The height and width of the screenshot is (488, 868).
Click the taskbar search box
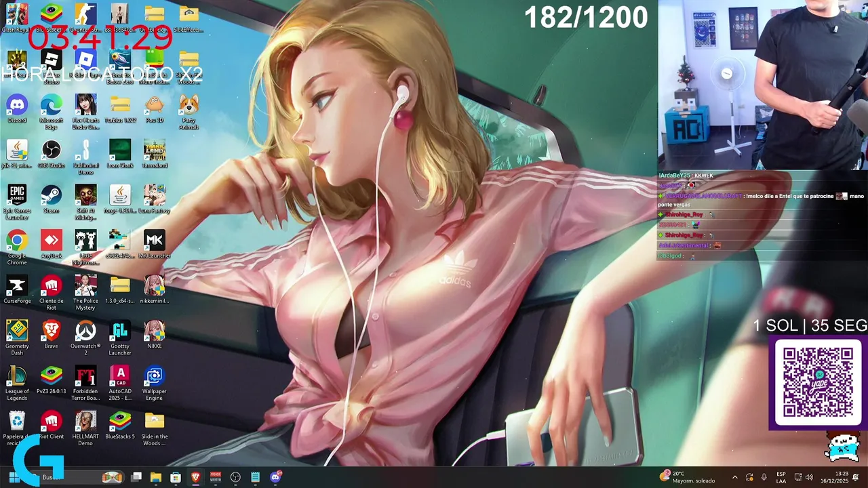click(76, 477)
